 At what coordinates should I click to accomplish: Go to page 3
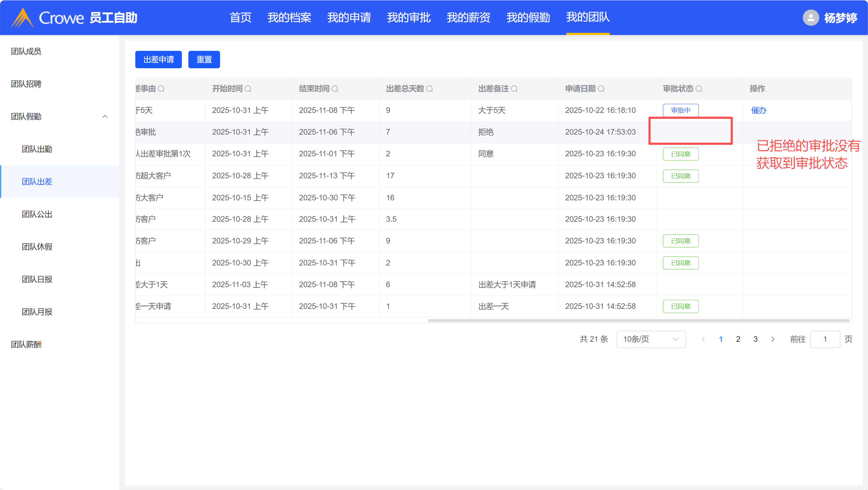(755, 339)
